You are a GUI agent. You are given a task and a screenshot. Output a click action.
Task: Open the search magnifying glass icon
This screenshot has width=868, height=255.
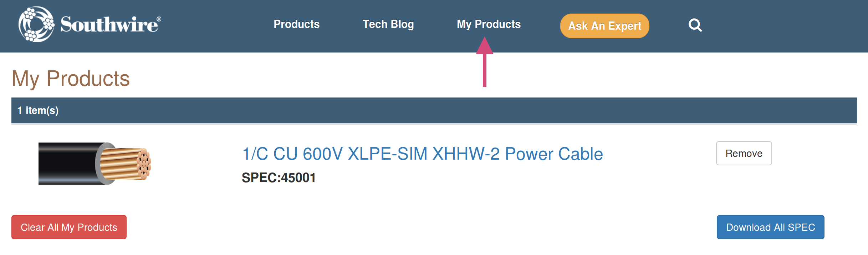[695, 25]
